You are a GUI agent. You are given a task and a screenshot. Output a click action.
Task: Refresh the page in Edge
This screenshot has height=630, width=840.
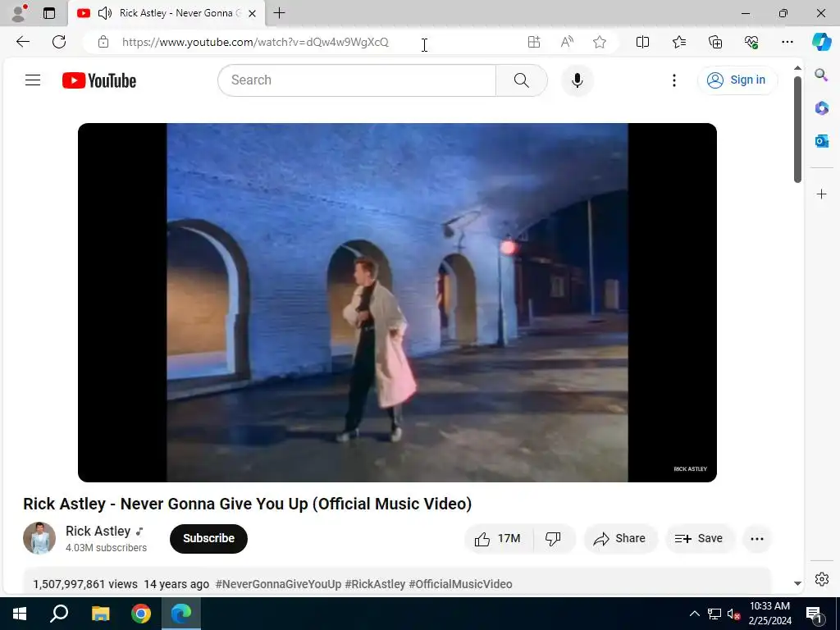(59, 42)
